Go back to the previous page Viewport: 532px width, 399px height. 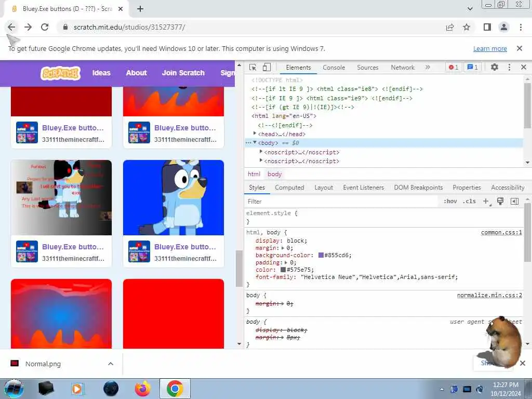tap(11, 27)
